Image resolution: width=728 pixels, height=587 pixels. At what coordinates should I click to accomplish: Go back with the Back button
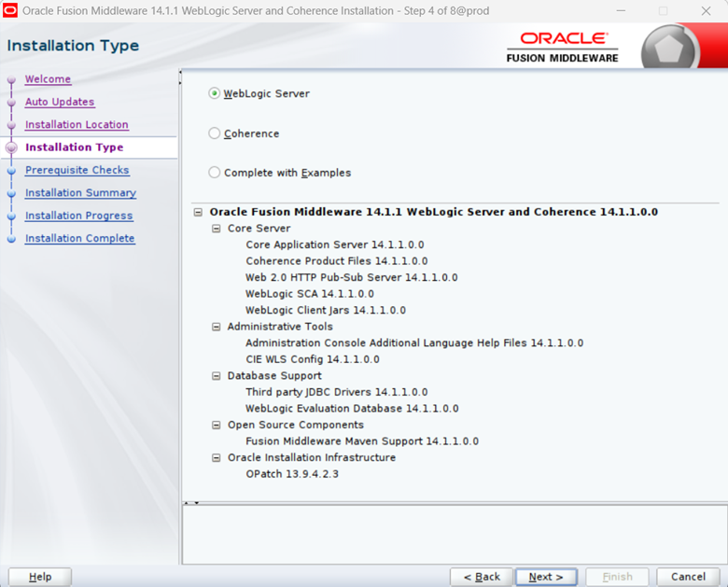pos(482,577)
